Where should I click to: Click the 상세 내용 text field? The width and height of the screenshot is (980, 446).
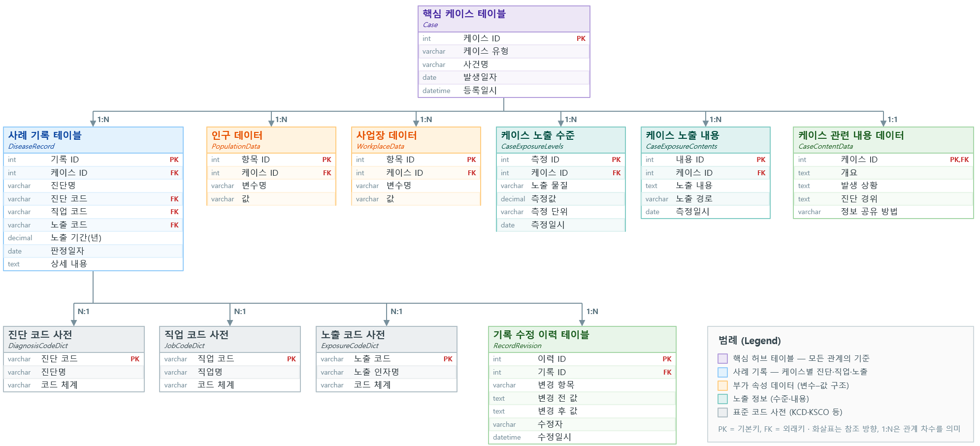(93, 264)
